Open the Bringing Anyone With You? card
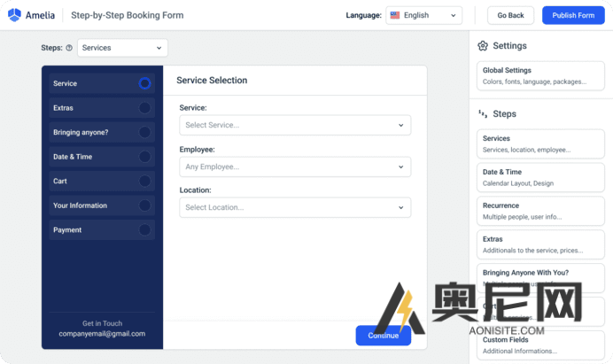The image size is (613, 364). (x=540, y=278)
